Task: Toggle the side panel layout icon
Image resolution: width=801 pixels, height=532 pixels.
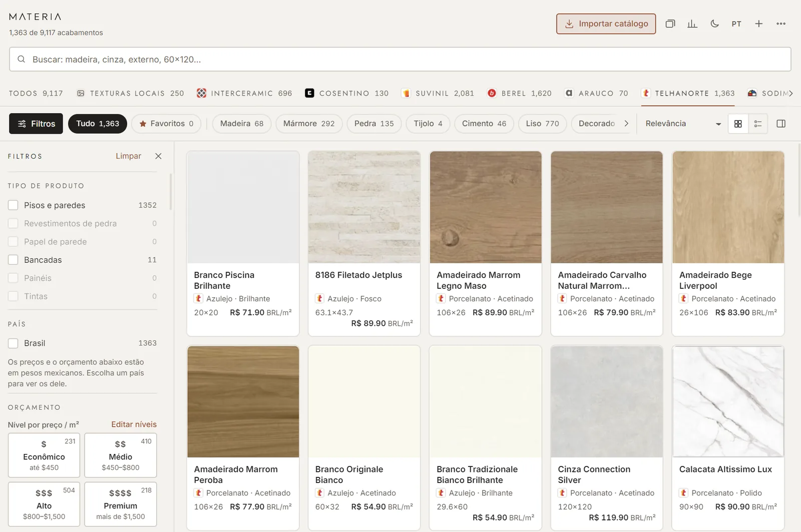Action: click(x=781, y=124)
